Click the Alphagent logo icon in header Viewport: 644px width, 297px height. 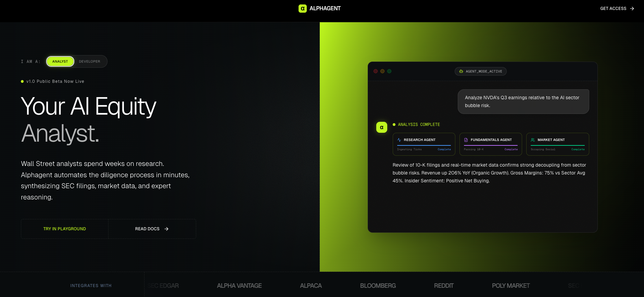pyautogui.click(x=303, y=9)
